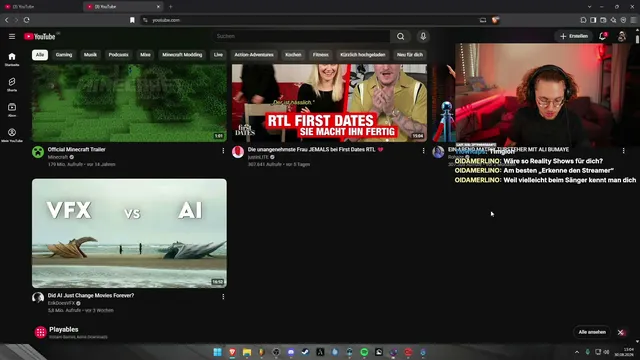Open the Brave Leo AI icon
The image size is (640, 360).
(x=613, y=20)
